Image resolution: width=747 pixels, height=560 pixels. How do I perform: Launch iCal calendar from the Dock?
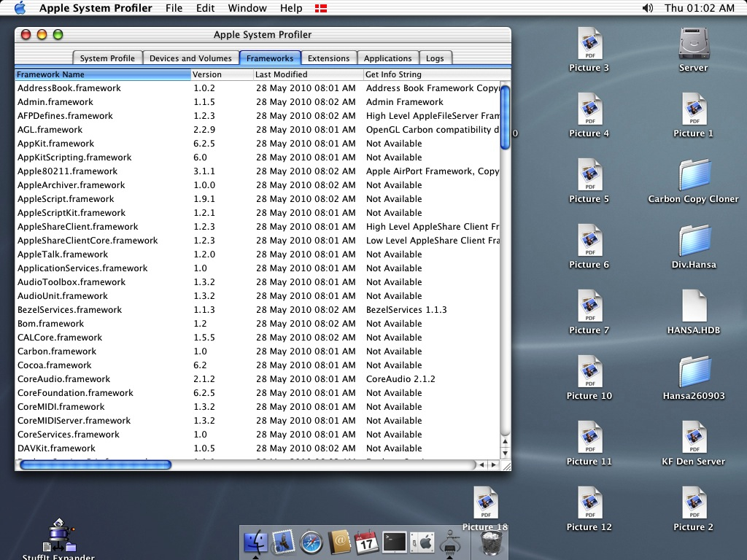coord(366,542)
